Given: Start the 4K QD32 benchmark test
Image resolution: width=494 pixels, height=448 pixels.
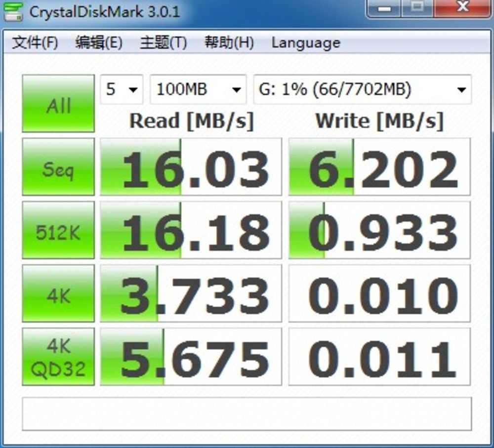Looking at the screenshot, I should tap(58, 357).
